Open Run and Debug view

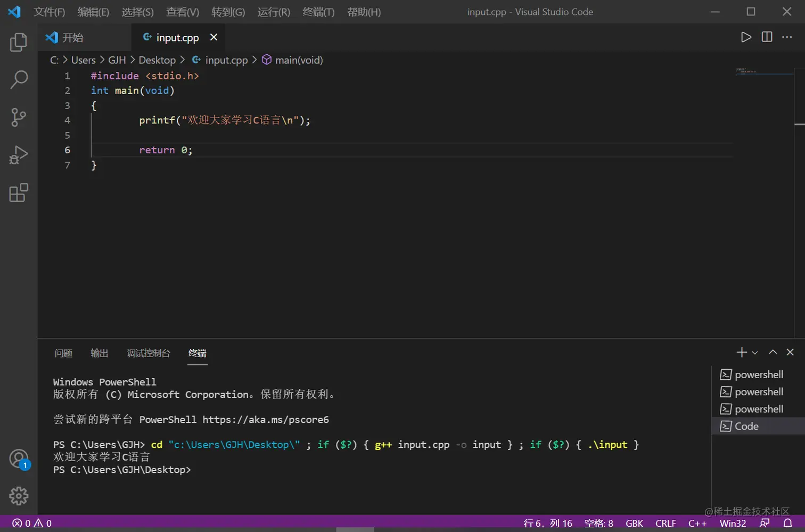19,155
